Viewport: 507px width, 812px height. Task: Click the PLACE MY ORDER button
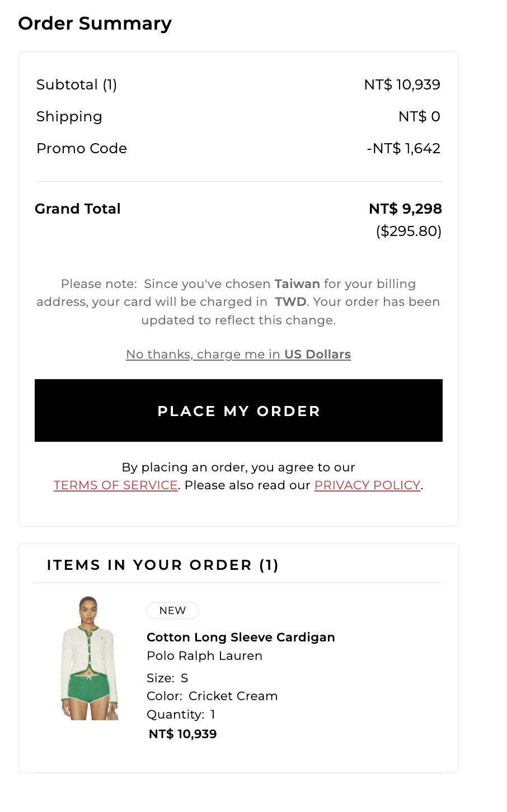238,410
